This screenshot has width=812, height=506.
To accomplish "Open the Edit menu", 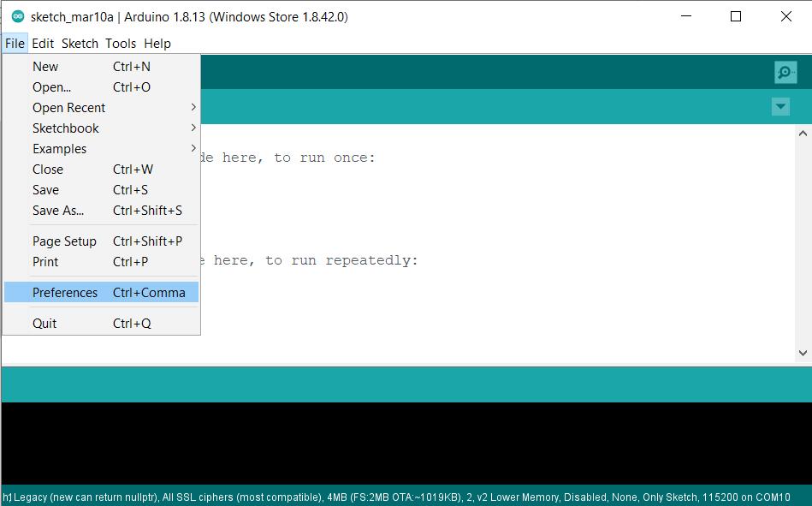I will pyautogui.click(x=43, y=44).
